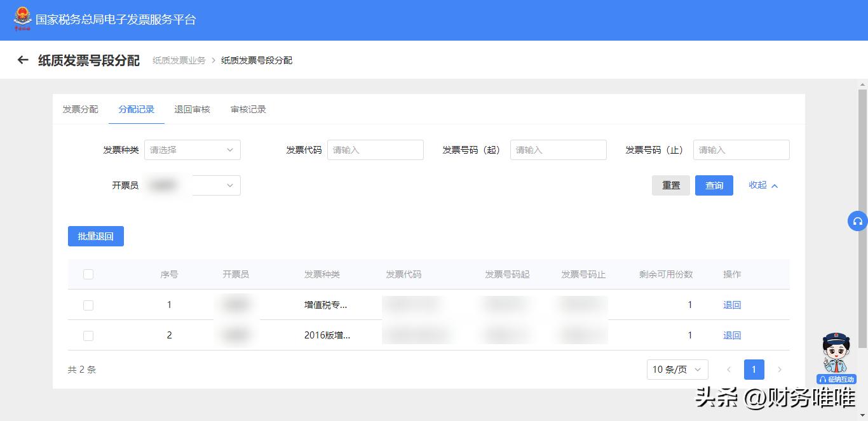Toggle the select-all checkbox in table header
This screenshot has height=421, width=868.
click(88, 274)
